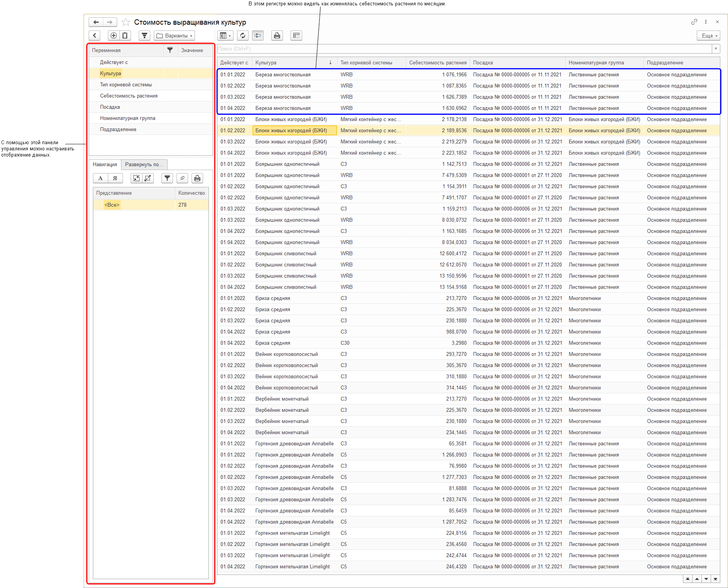
Task: Click the printer icon in main toolbar
Action: coord(277,36)
